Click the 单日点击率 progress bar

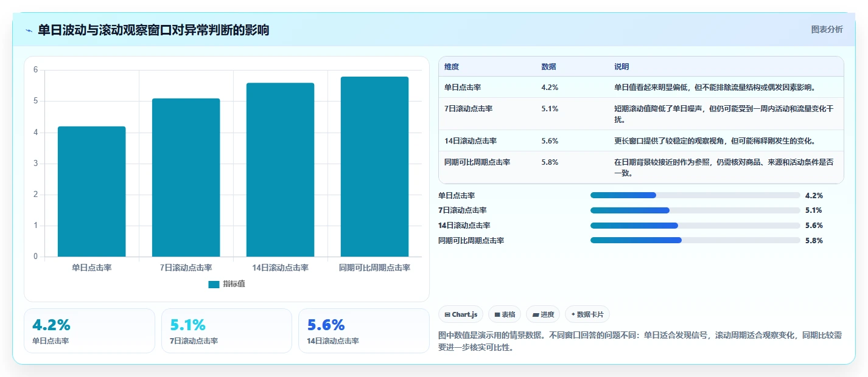click(x=695, y=195)
